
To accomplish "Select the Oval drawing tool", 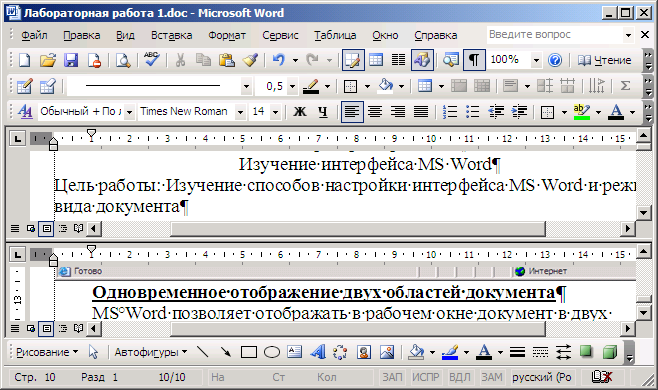I will click(272, 352).
